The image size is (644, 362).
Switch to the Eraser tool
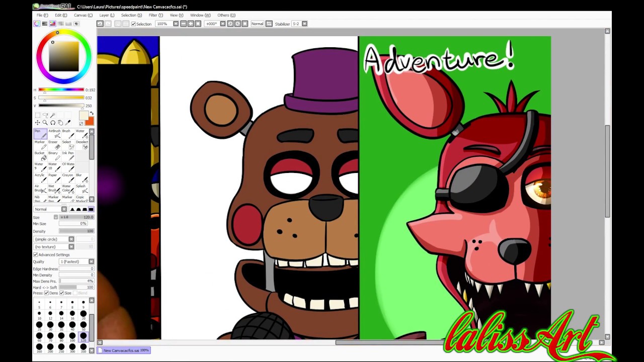tap(54, 145)
